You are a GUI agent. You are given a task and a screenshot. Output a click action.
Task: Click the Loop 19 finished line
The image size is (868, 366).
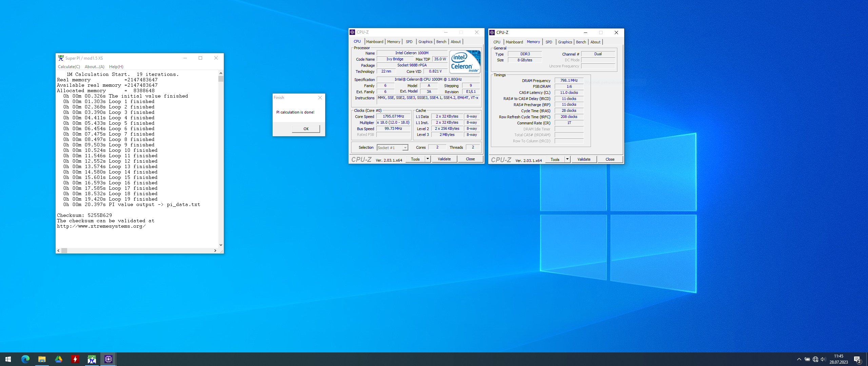(x=110, y=199)
